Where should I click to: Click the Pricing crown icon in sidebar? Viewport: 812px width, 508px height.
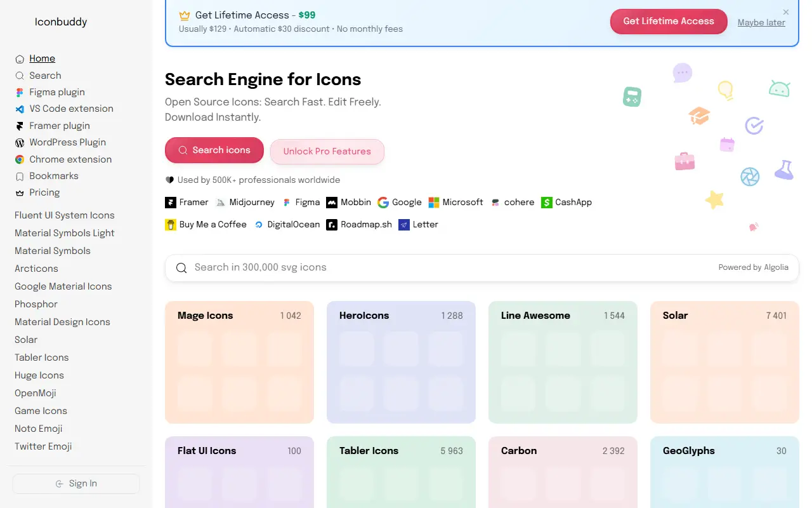[20, 192]
